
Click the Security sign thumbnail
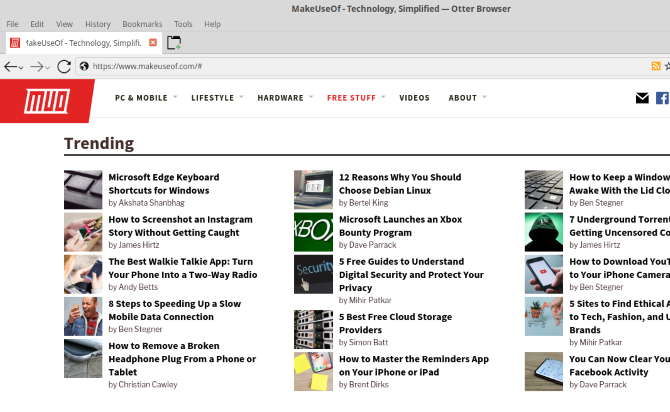[x=313, y=274]
